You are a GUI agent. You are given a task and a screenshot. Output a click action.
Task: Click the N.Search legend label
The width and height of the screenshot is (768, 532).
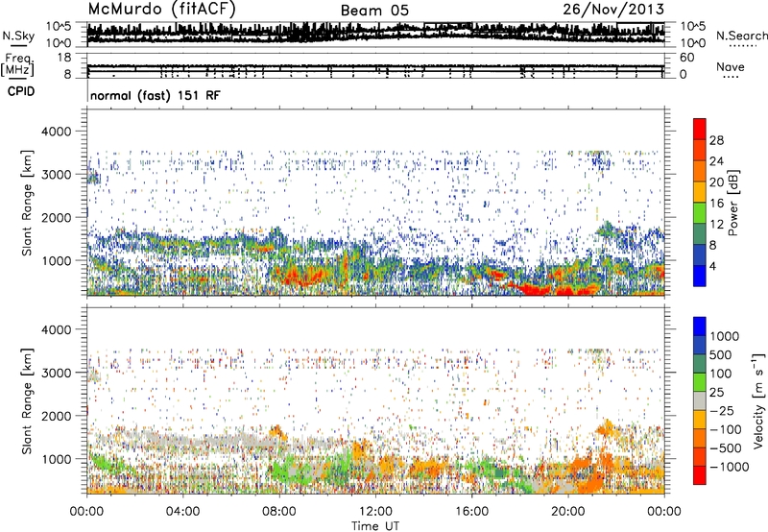pyautogui.click(x=741, y=36)
